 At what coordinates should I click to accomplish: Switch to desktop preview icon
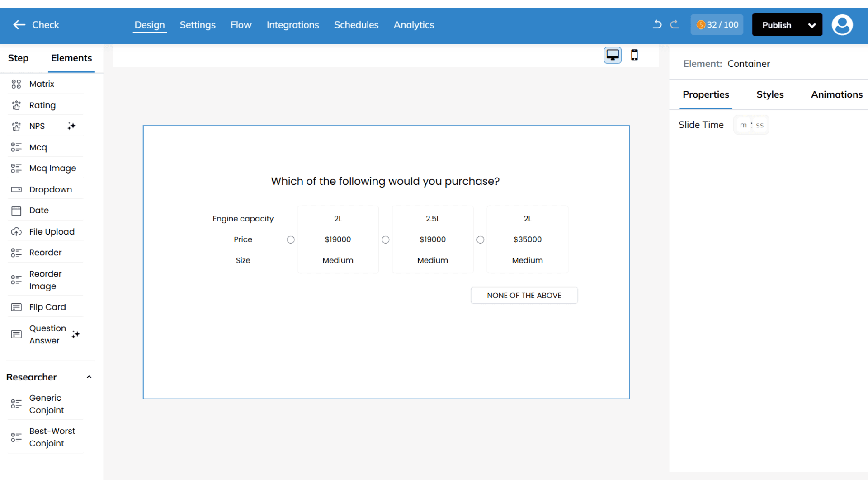coord(613,55)
